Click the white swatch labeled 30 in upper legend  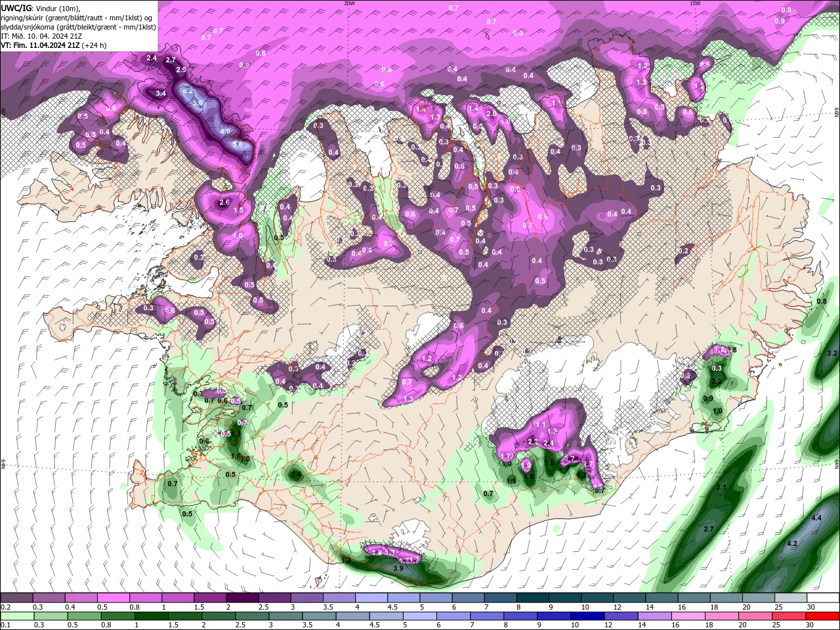coord(822,597)
